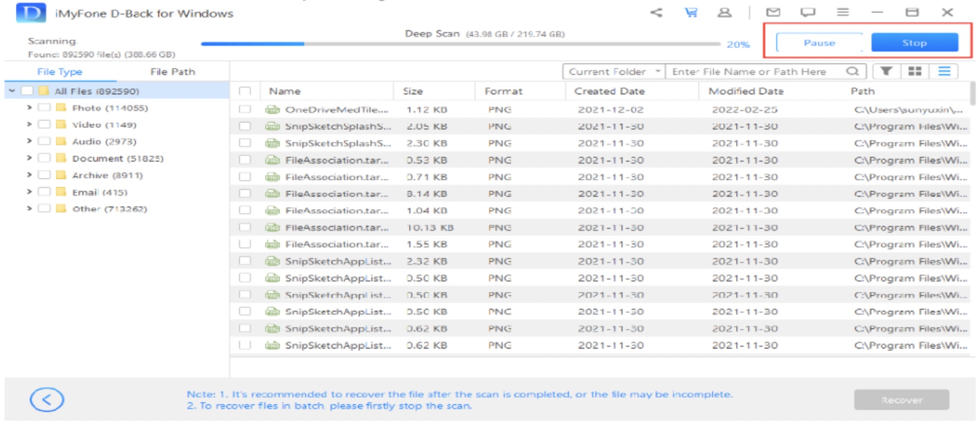Click the funnel filter icon

click(x=886, y=71)
